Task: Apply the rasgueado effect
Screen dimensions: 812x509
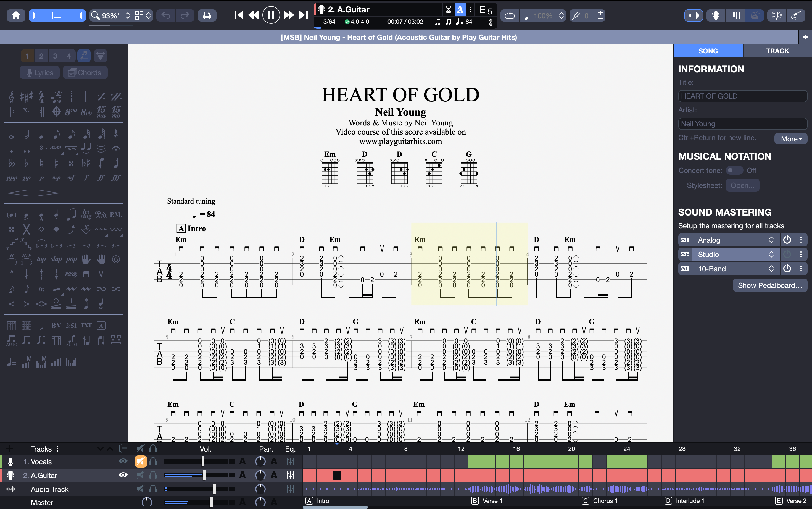Action: tap(71, 274)
